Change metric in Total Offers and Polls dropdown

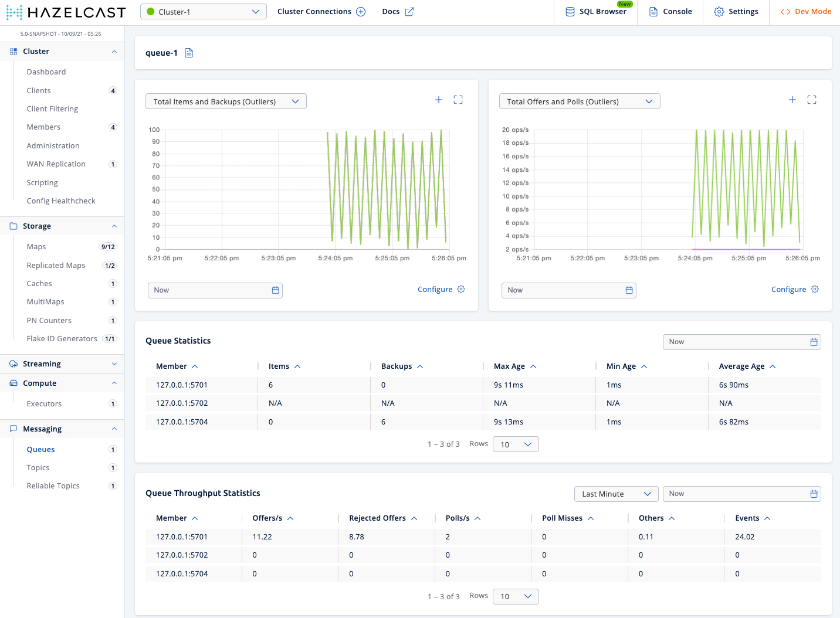579,101
